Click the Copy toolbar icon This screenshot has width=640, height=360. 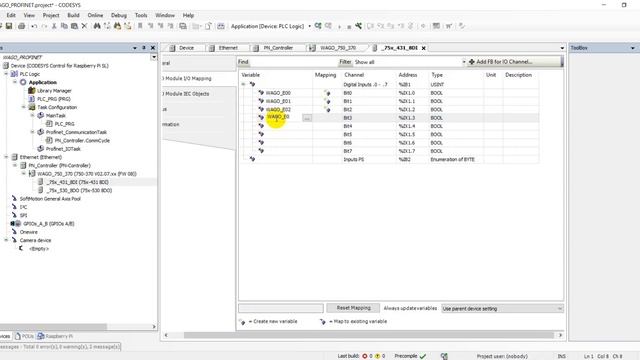pyautogui.click(x=64, y=26)
